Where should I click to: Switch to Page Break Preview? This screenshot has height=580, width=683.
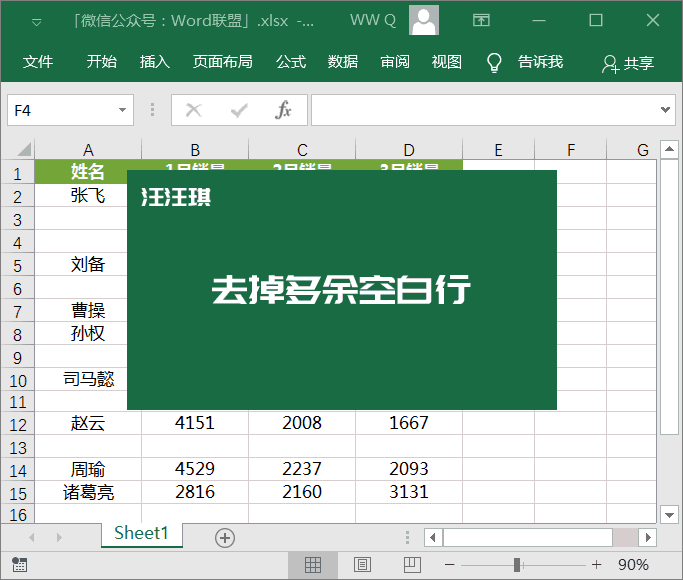click(412, 565)
